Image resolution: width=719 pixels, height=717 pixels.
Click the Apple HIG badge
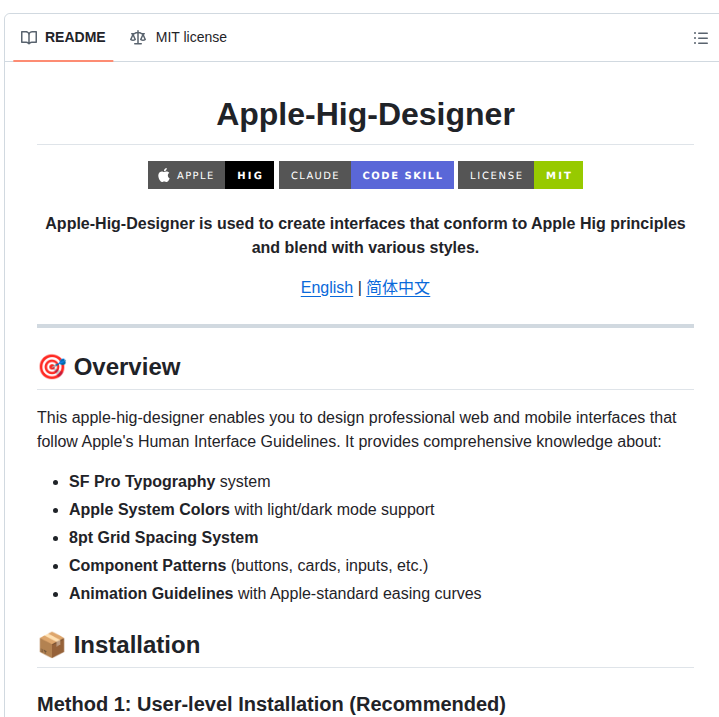pyautogui.click(x=211, y=175)
